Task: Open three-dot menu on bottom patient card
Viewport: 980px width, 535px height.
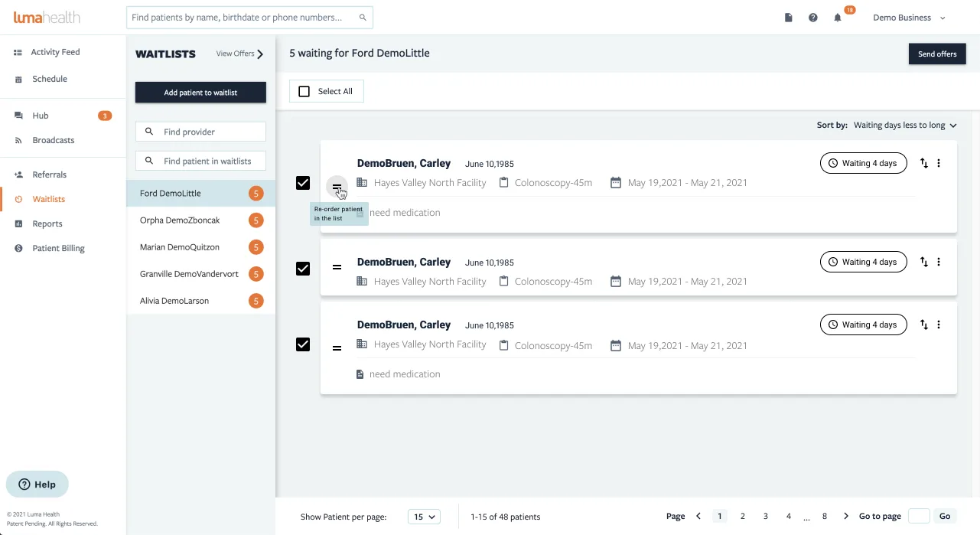Action: point(939,325)
